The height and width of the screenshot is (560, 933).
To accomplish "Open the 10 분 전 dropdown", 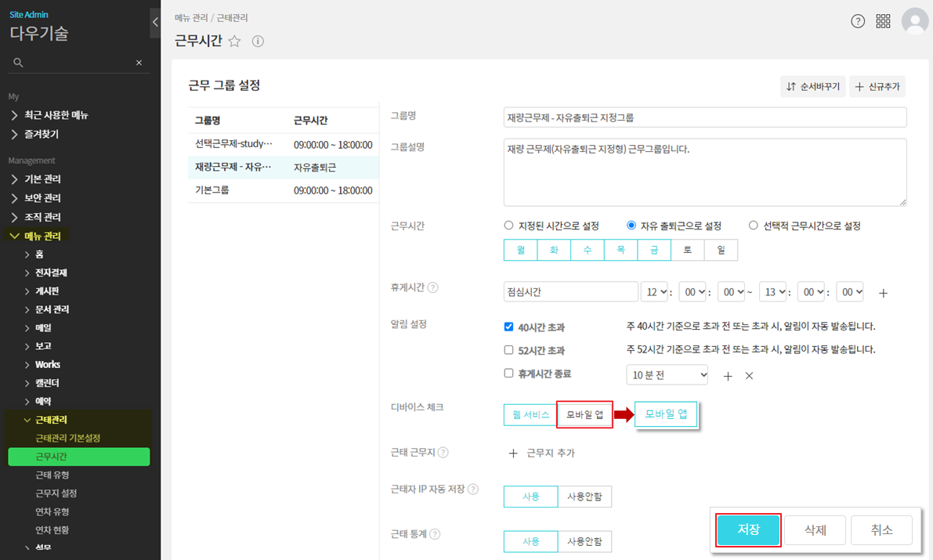I will [667, 375].
